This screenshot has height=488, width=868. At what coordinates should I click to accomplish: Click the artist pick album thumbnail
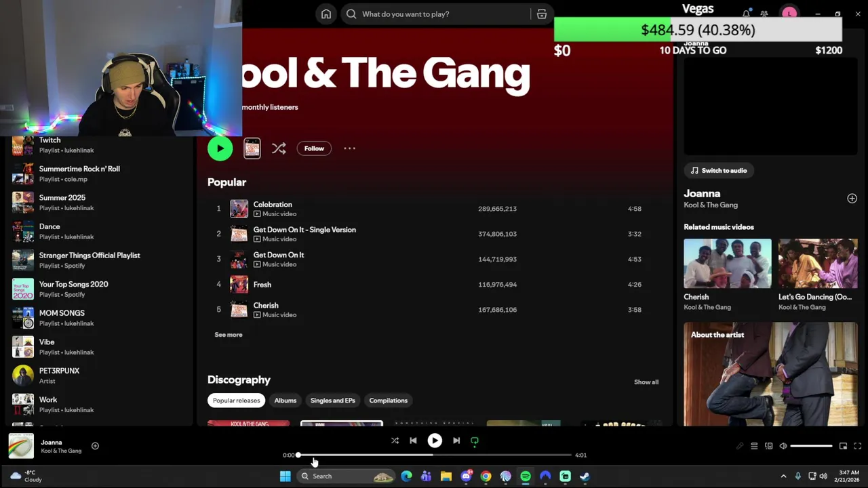point(252,148)
